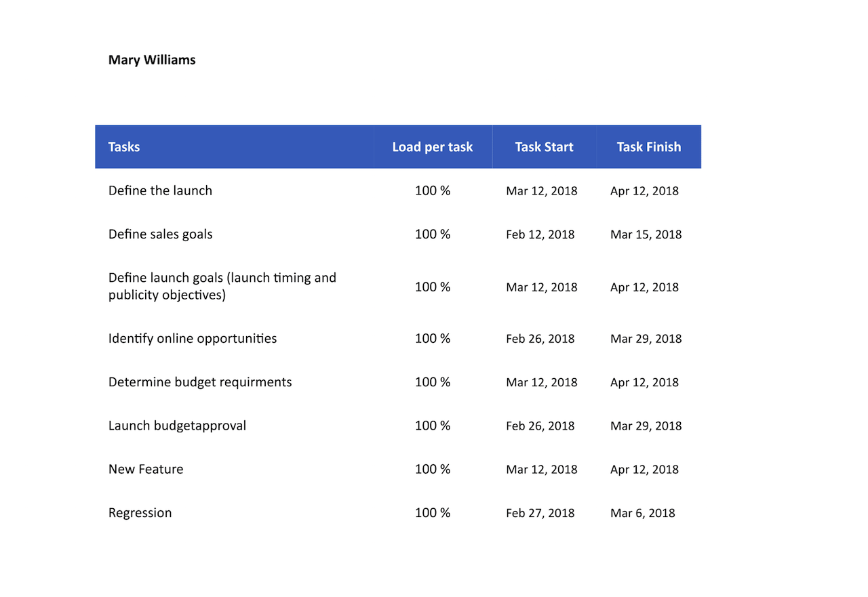Select the Define launch goals task text
This screenshot has height=597, width=868.
[x=222, y=287]
